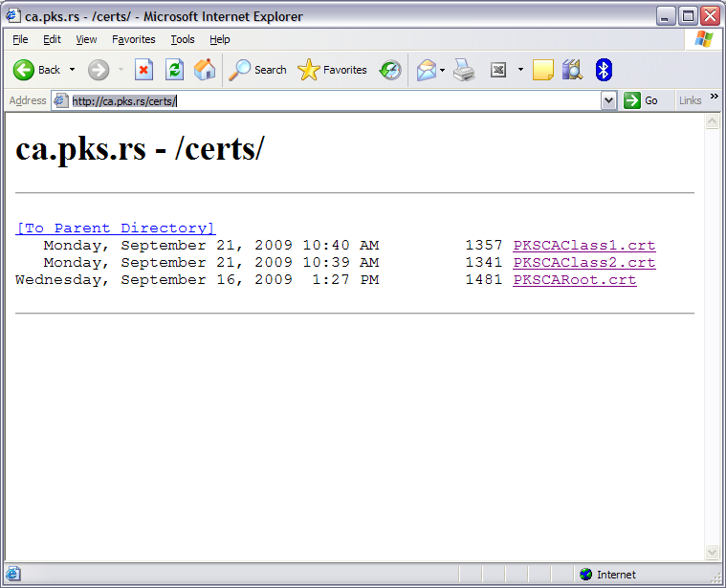Open the Favorites star panel
The image size is (726, 588).
click(x=333, y=70)
